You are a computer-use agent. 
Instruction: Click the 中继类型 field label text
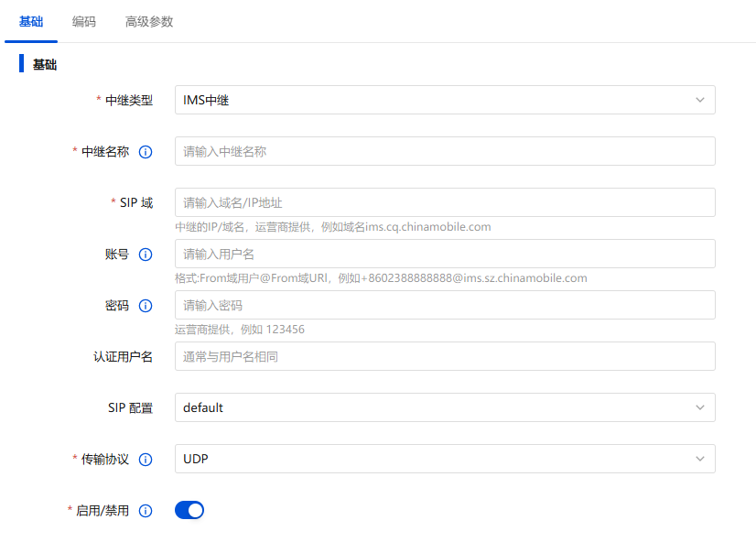click(129, 101)
